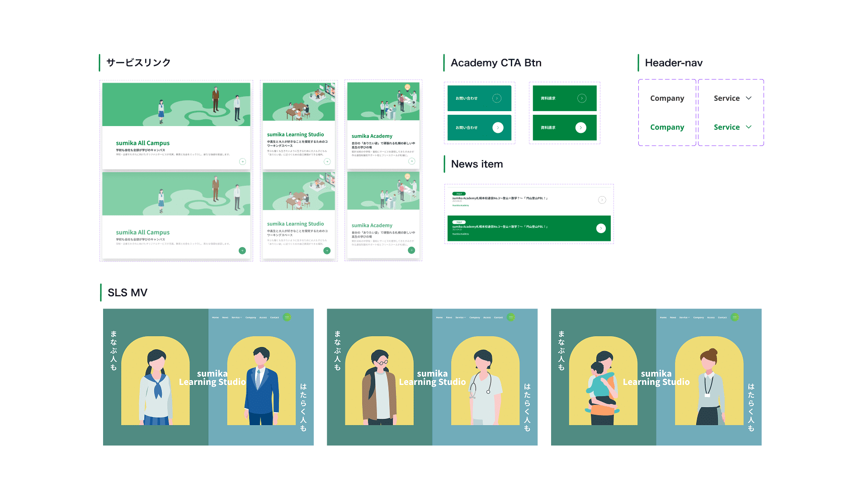Image resolution: width=868 pixels, height=488 pixels.
Task: Click #sumika Academy tag link on green news item
Action: (461, 234)
